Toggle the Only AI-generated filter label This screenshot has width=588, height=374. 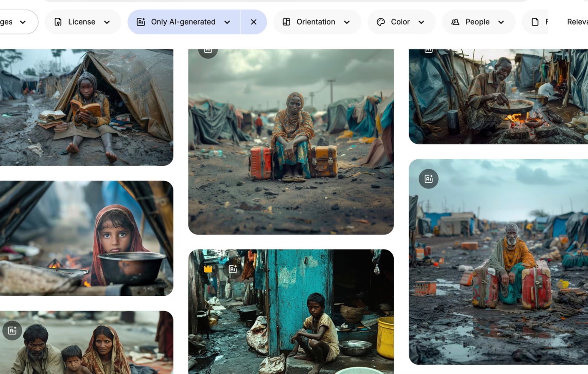(x=183, y=22)
